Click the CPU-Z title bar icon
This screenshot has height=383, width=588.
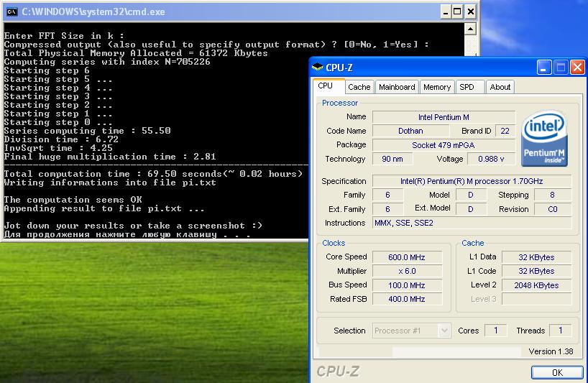point(318,68)
